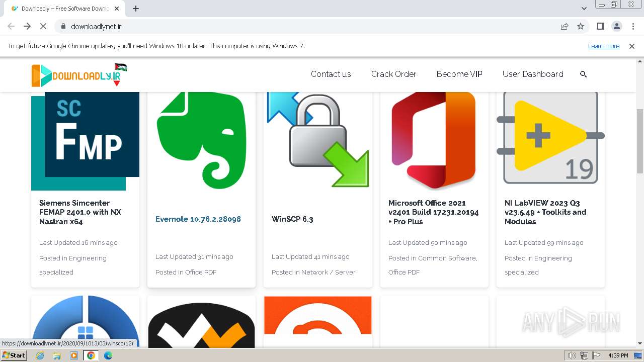Click 'Last Updated 41 mins ago' text

(310, 256)
